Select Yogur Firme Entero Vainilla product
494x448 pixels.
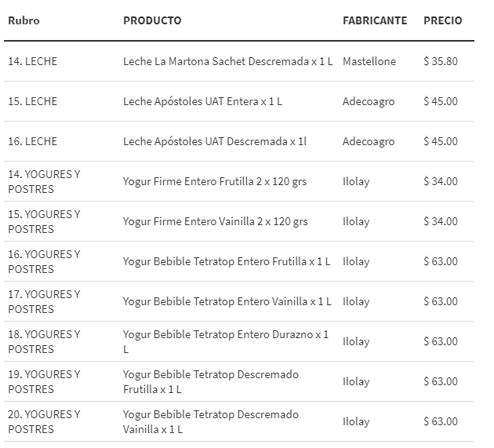(x=216, y=221)
